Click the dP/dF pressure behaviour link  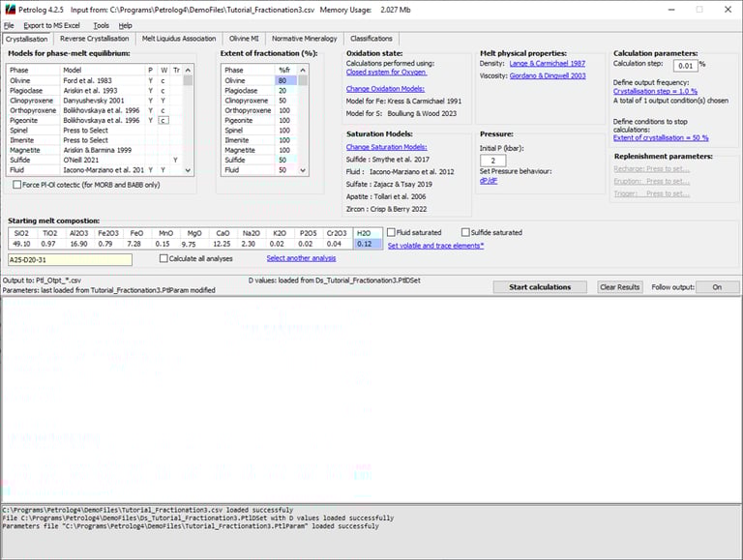488,181
